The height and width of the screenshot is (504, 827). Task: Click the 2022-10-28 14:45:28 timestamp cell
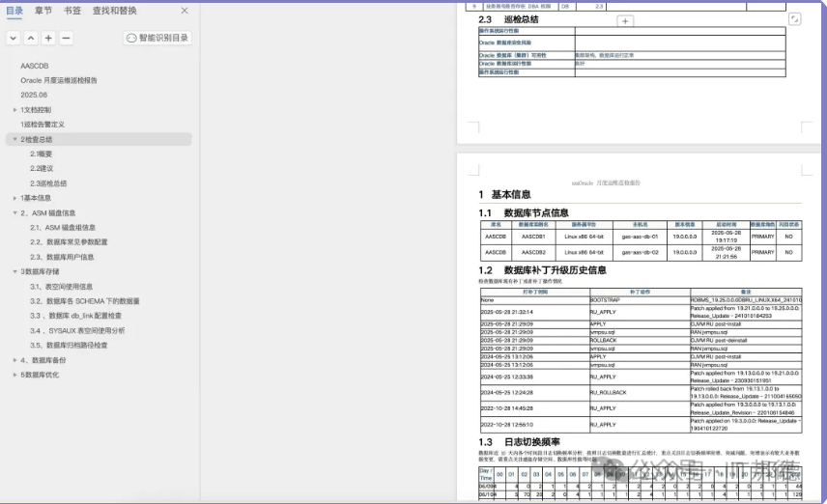point(535,408)
